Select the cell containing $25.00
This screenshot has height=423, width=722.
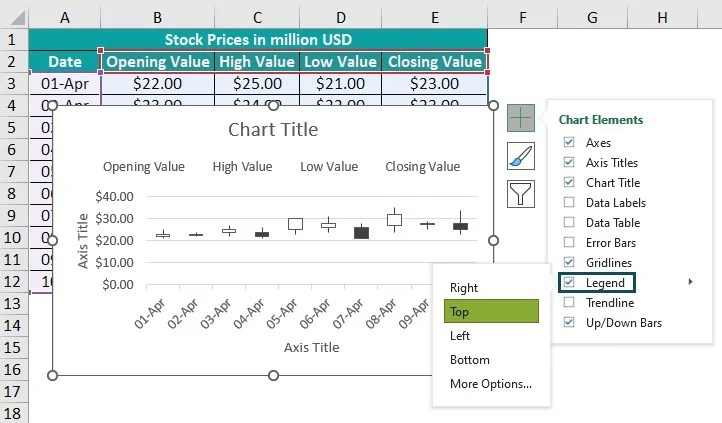257,83
